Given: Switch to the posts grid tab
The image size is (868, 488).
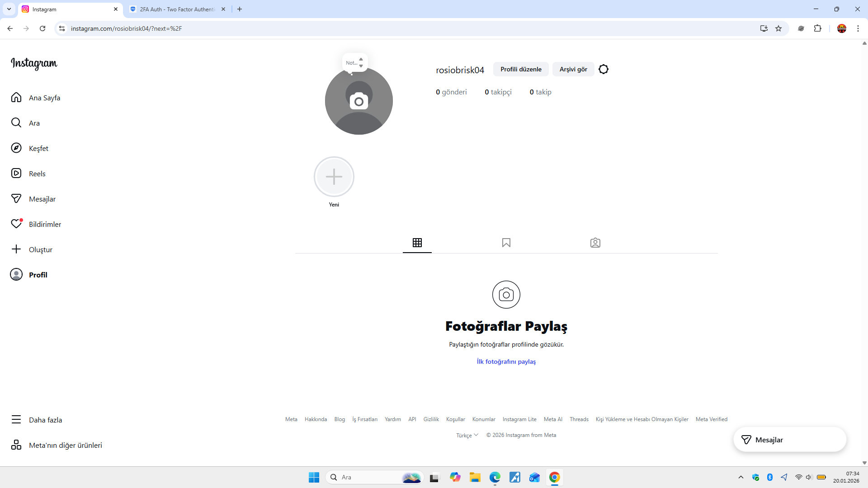Looking at the screenshot, I should click(x=417, y=243).
